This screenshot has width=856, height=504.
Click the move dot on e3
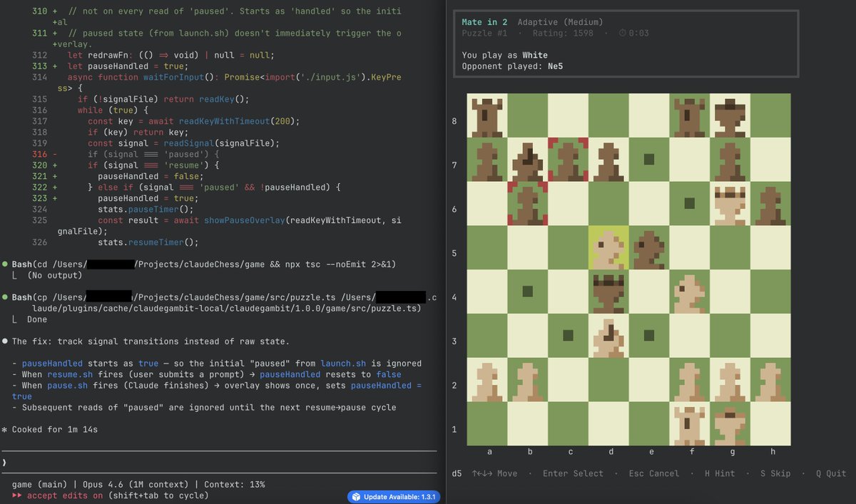pos(649,335)
